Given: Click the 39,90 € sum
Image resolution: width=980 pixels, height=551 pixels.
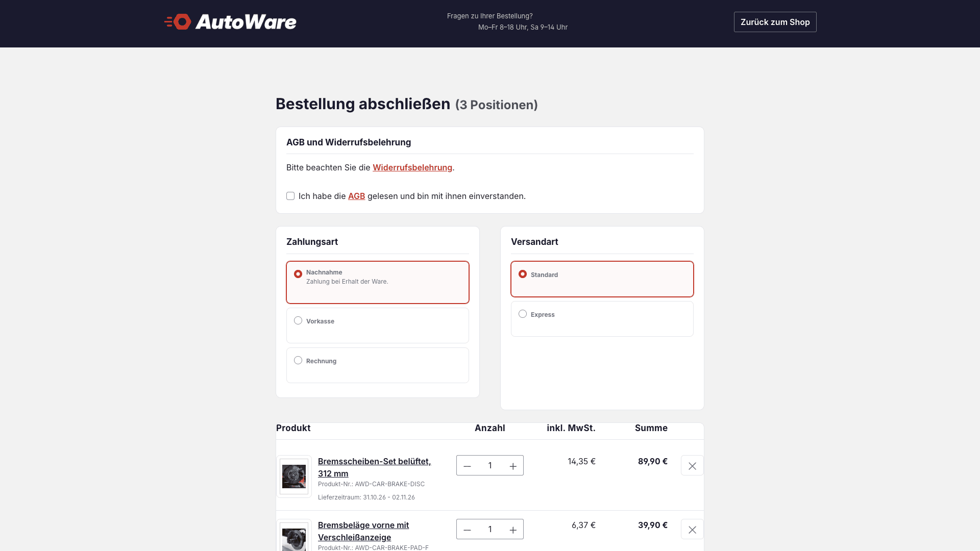Looking at the screenshot, I should click(653, 525).
